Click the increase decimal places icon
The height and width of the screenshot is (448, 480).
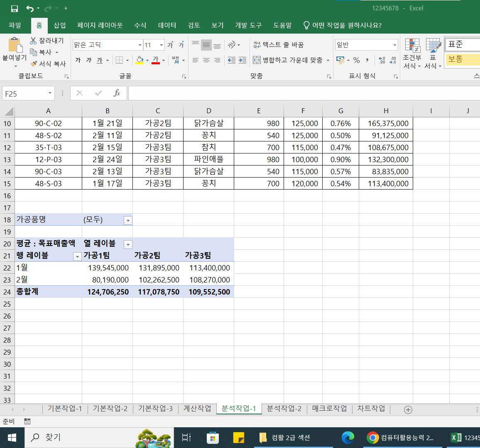[382, 61]
